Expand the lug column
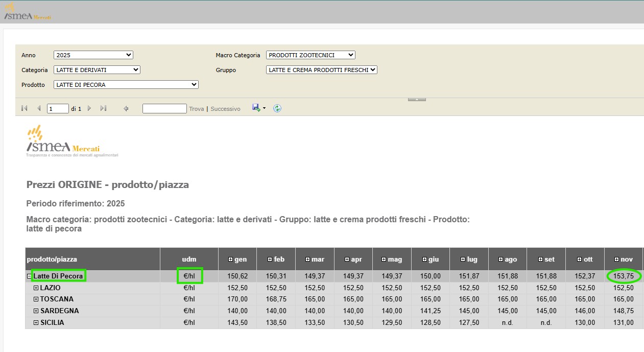This screenshot has width=644, height=352. coord(463,260)
